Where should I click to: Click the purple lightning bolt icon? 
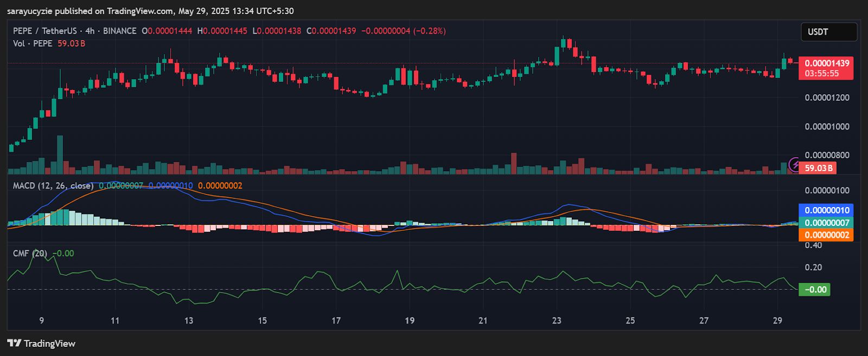[794, 164]
